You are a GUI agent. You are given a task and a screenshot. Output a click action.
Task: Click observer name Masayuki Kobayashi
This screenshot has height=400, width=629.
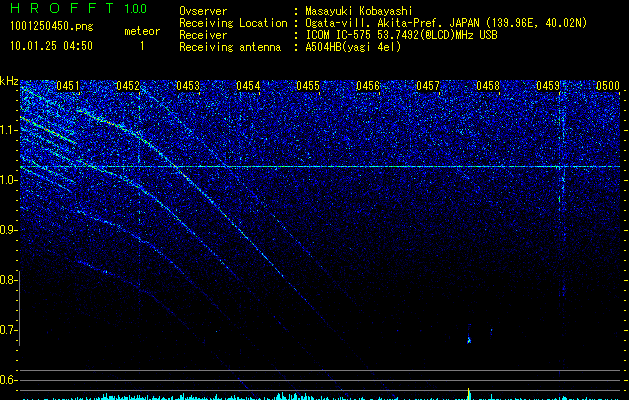pyautogui.click(x=359, y=11)
